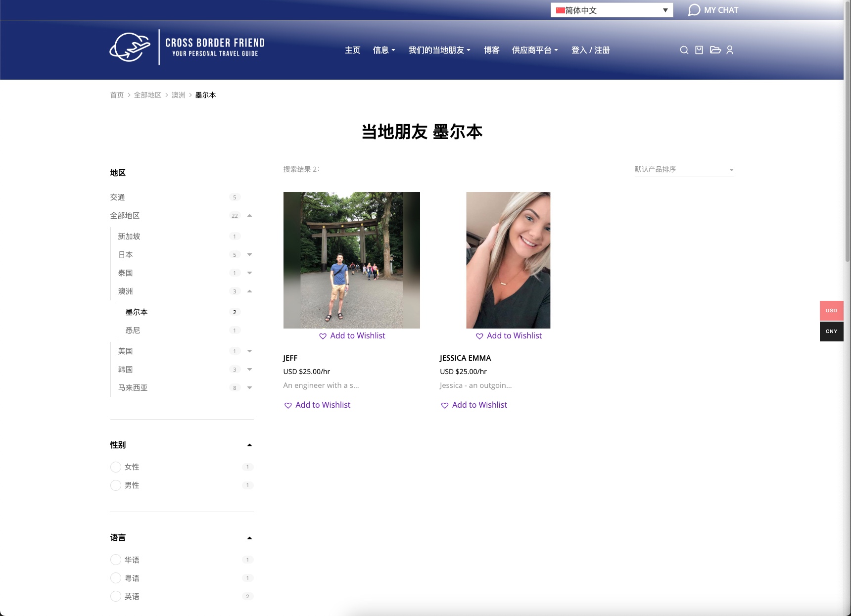This screenshot has width=851, height=616.
Task: Open MY CHAT speech bubble
Action: [x=713, y=10]
